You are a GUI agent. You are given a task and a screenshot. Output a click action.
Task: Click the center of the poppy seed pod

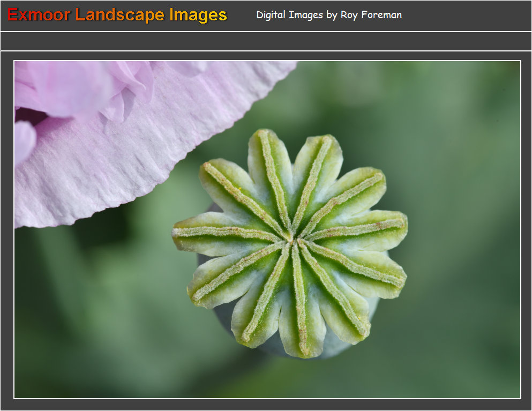[x=292, y=241]
